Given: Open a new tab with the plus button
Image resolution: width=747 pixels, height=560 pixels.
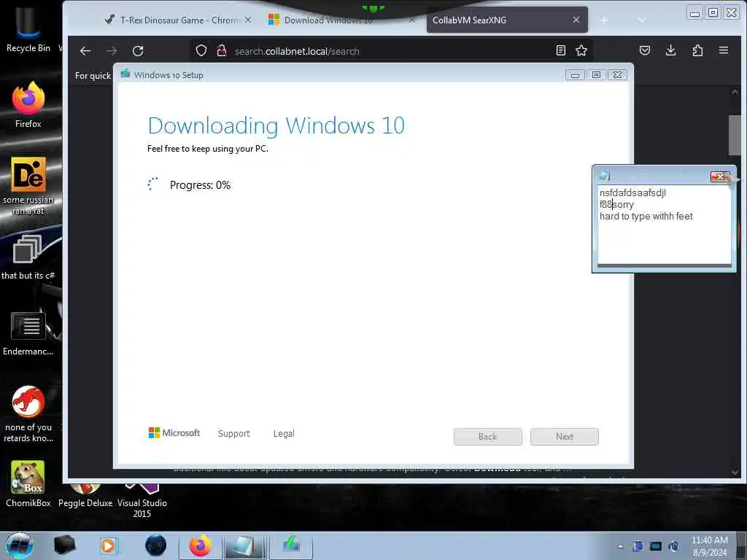Looking at the screenshot, I should pos(603,20).
